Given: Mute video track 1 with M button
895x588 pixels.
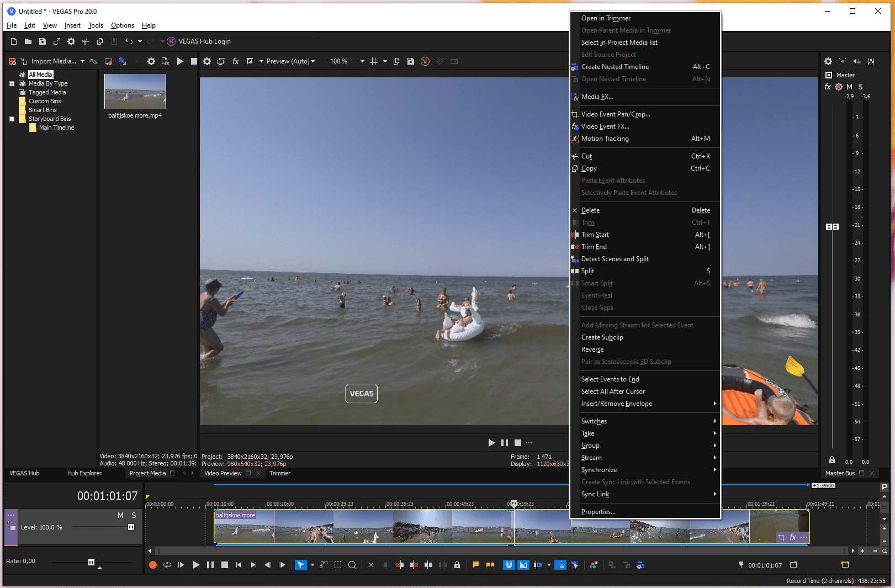Looking at the screenshot, I should (120, 515).
